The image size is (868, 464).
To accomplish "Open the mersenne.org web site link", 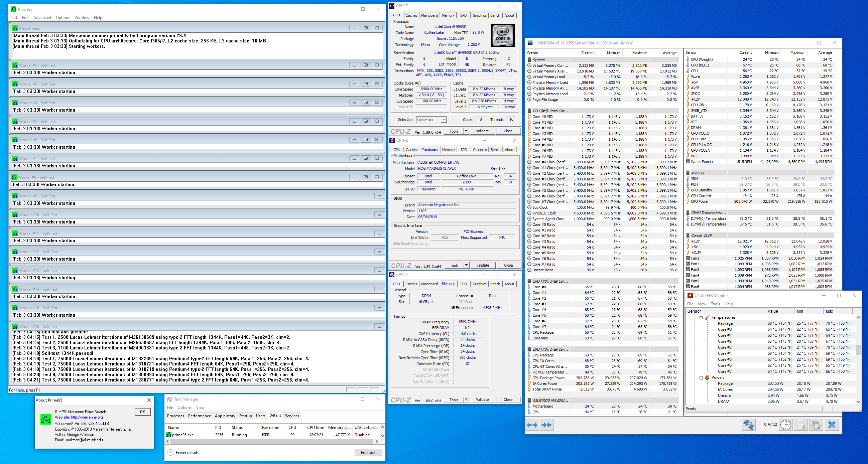I will (87, 417).
